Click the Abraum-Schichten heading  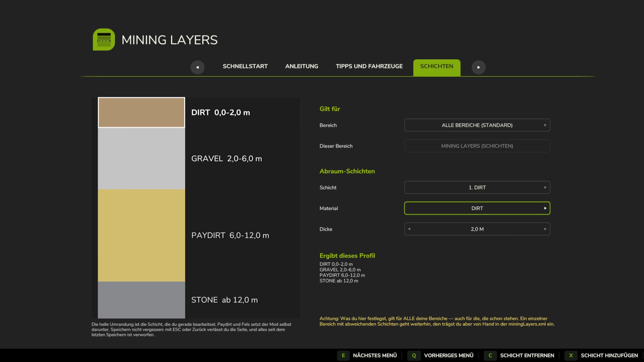pyautogui.click(x=347, y=171)
